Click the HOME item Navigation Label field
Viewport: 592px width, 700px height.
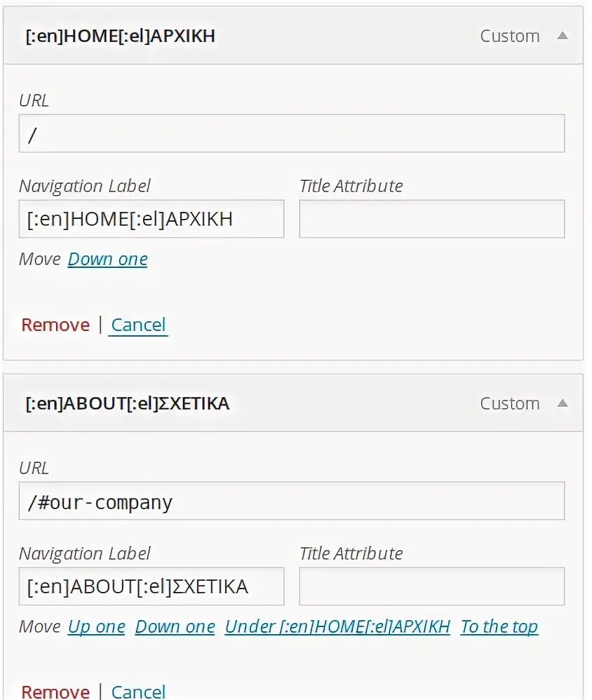point(151,220)
